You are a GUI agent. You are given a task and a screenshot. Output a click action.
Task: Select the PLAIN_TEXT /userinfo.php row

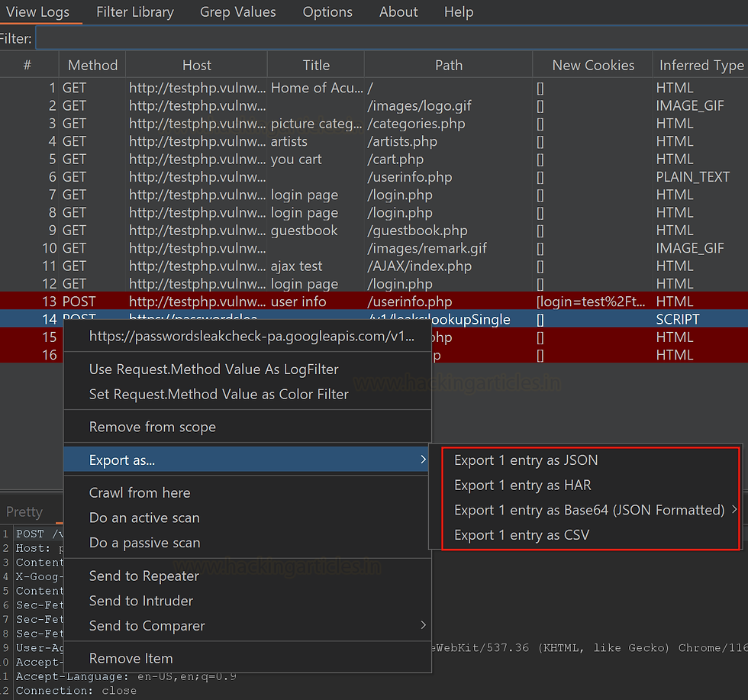[x=374, y=177]
